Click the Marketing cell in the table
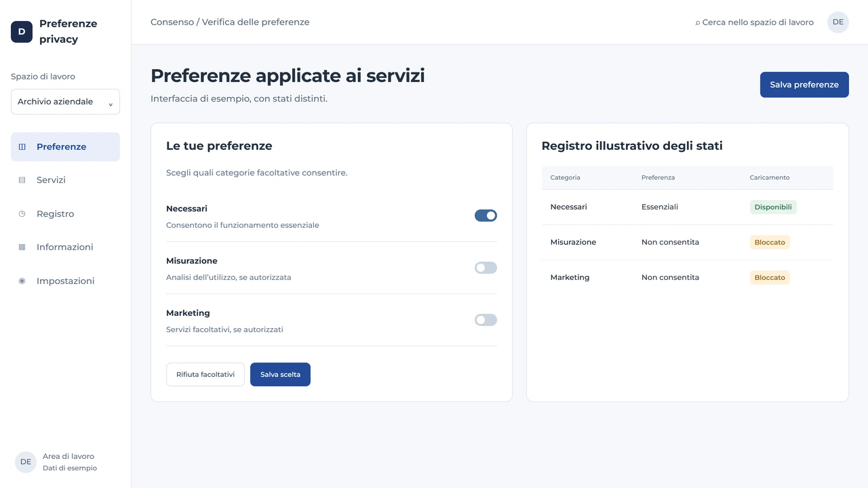Screen dimensions: 868x488 570,277
